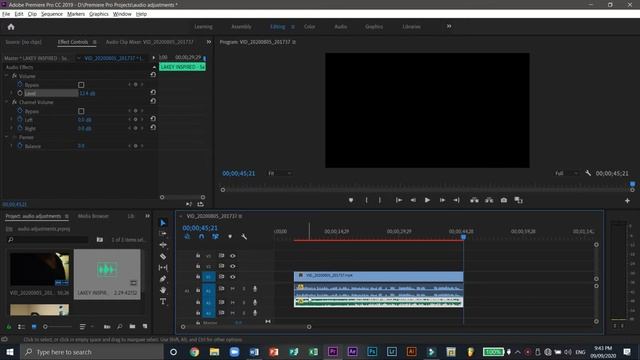Open program monitor settings wrench
The width and height of the screenshot is (640, 360).
coord(588,173)
